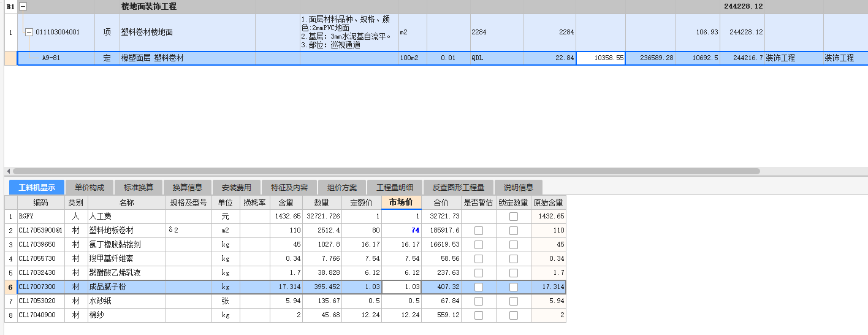This screenshot has width=868, height=335.
Task: Open the 工程量明细 tab
Action: click(x=394, y=187)
